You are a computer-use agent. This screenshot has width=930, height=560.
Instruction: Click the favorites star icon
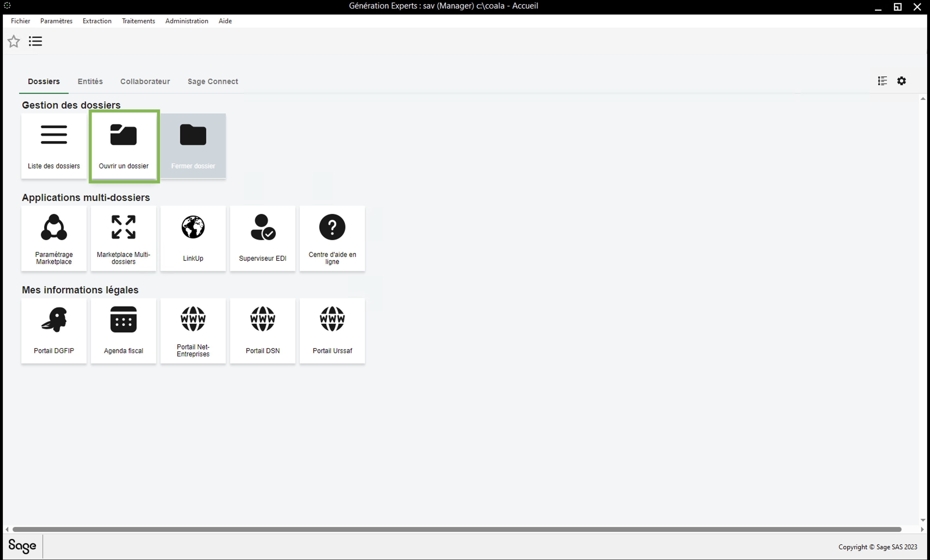(x=14, y=41)
